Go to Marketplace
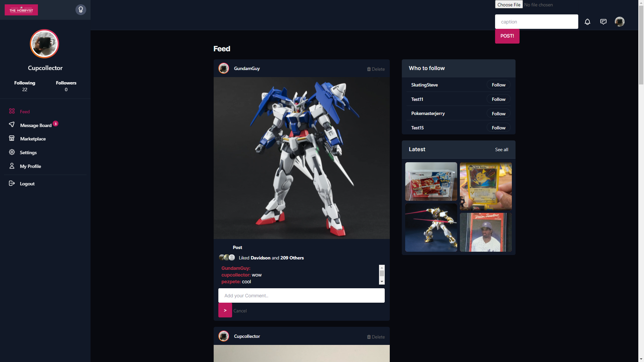 (33, 139)
